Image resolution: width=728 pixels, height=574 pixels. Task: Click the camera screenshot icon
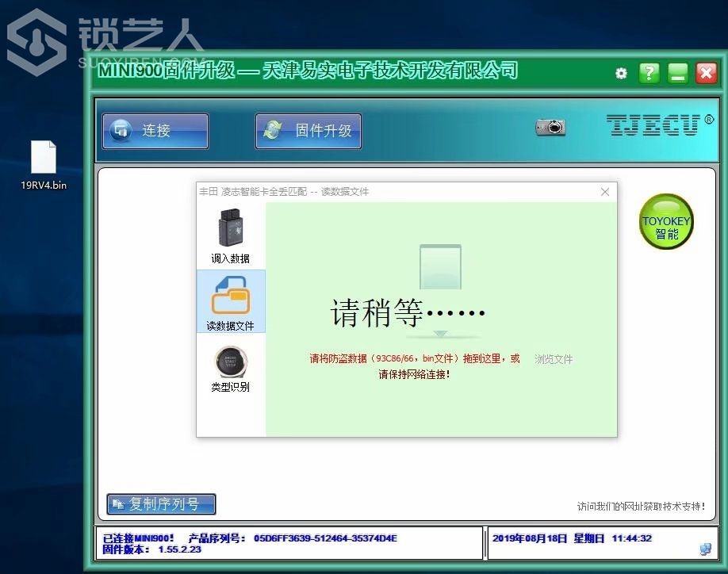[550, 127]
